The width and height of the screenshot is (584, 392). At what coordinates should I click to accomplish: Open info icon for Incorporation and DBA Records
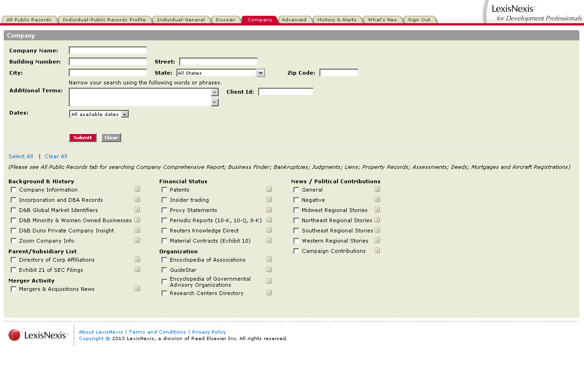coord(137,199)
